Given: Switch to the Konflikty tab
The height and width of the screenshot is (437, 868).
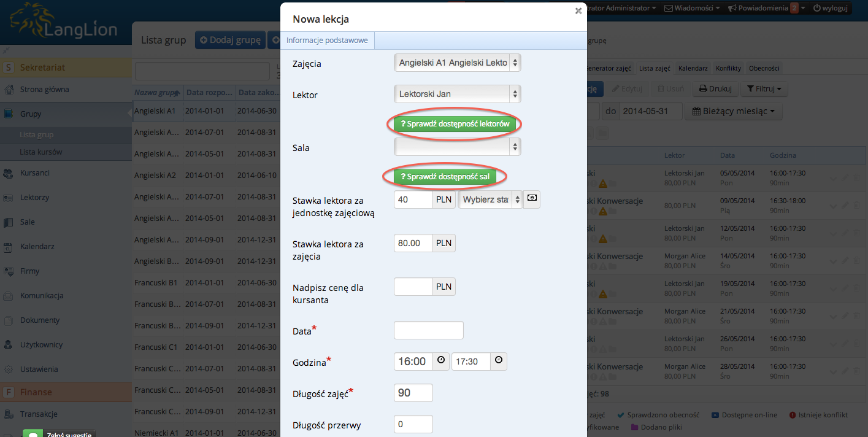Looking at the screenshot, I should pos(728,69).
